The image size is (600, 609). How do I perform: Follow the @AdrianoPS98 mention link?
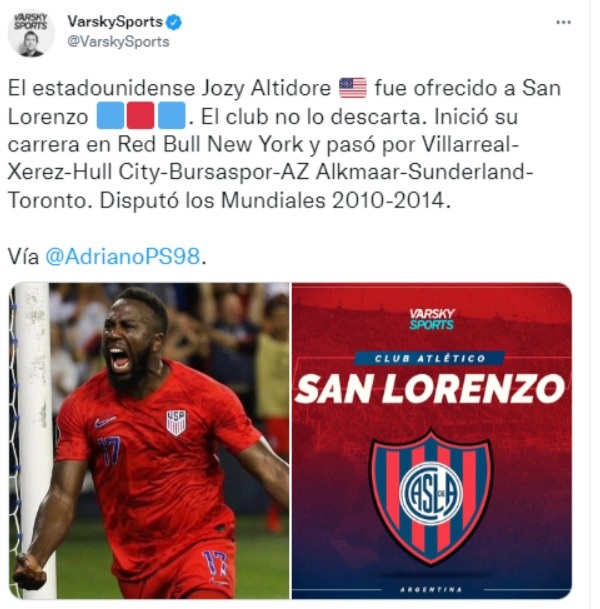pyautogui.click(x=123, y=256)
